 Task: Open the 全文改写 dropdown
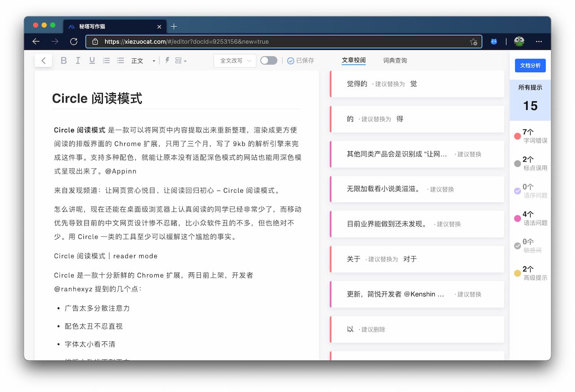[x=235, y=60]
